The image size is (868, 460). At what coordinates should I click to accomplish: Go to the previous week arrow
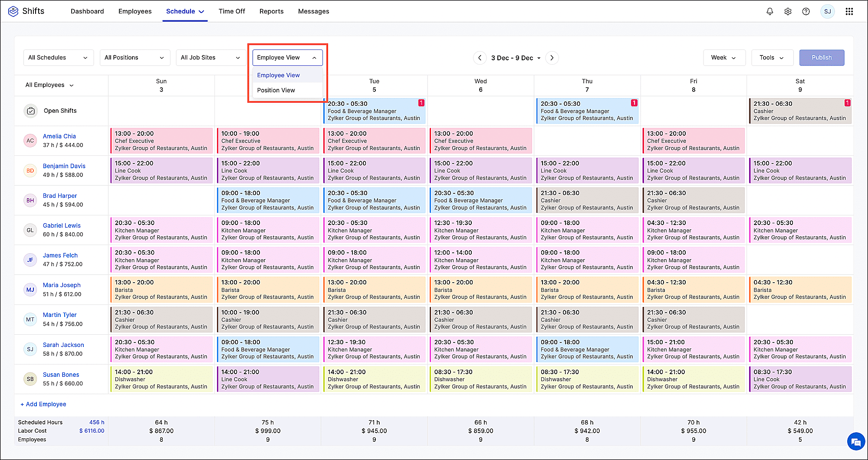pyautogui.click(x=480, y=58)
